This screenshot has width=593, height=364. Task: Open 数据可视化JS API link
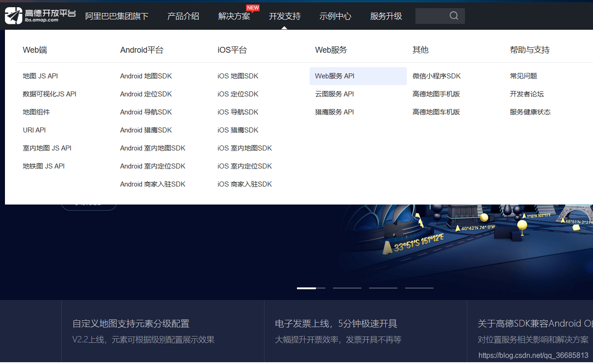pyautogui.click(x=50, y=94)
